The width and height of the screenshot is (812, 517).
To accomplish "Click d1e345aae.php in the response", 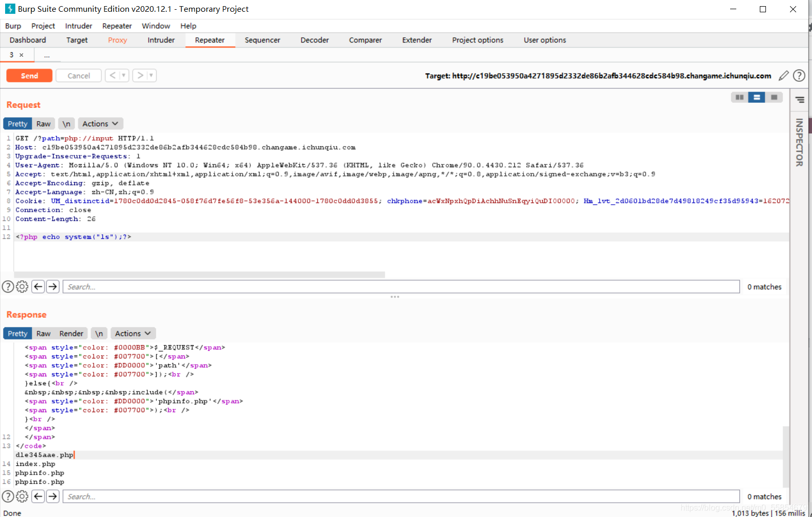I will tap(45, 455).
